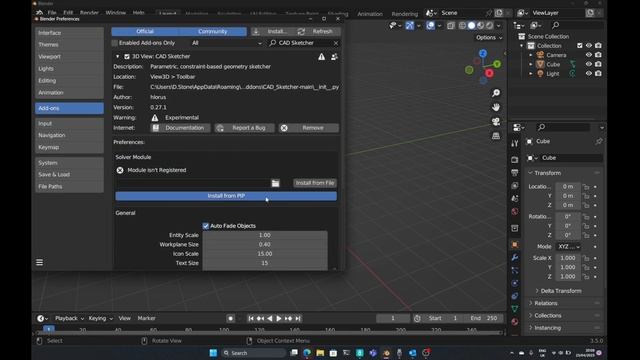640x360 pixels.
Task: Hide the Camera in outliner viewport
Action: click(589, 55)
